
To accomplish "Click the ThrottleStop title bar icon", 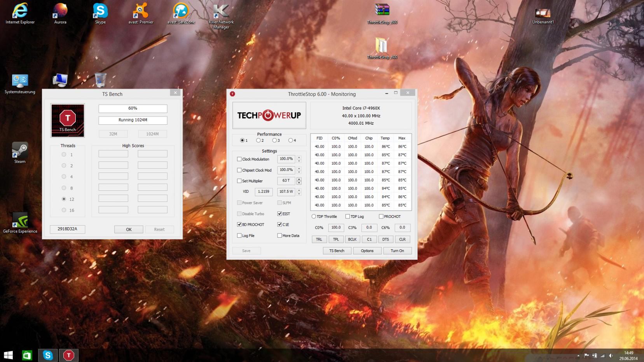I will [232, 94].
